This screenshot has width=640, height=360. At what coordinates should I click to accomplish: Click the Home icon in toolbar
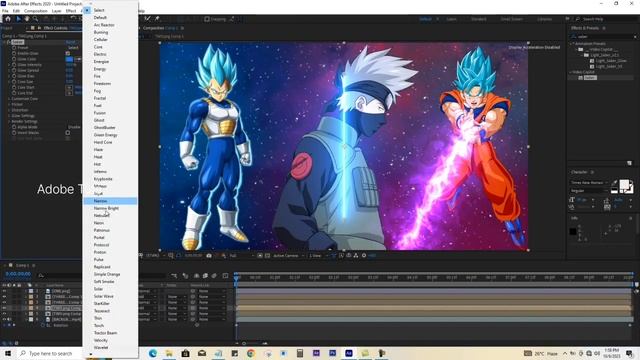(x=7, y=19)
